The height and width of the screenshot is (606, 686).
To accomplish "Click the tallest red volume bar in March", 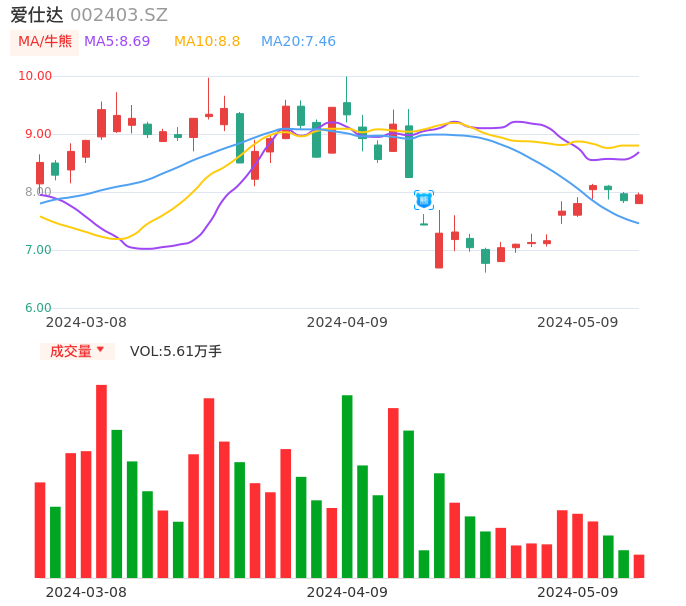I will [x=101, y=481].
